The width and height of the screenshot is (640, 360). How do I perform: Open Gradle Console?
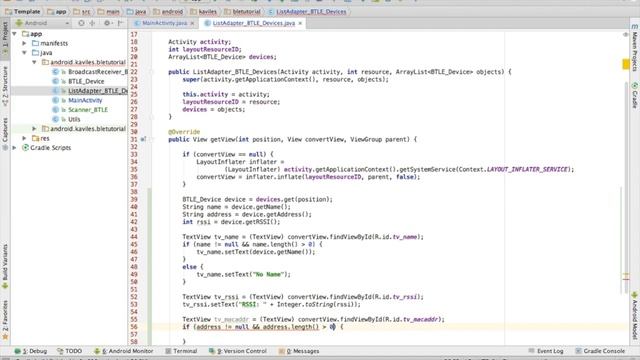(600, 351)
